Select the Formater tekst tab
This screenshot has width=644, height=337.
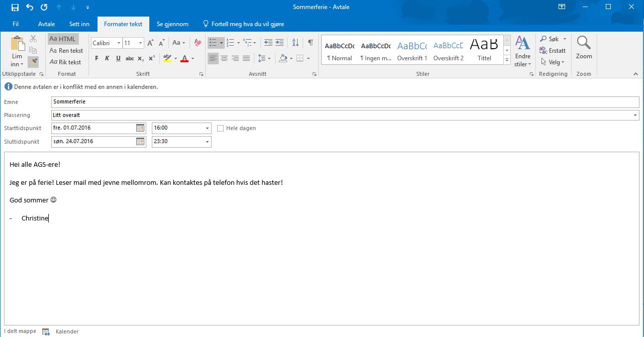coord(123,24)
